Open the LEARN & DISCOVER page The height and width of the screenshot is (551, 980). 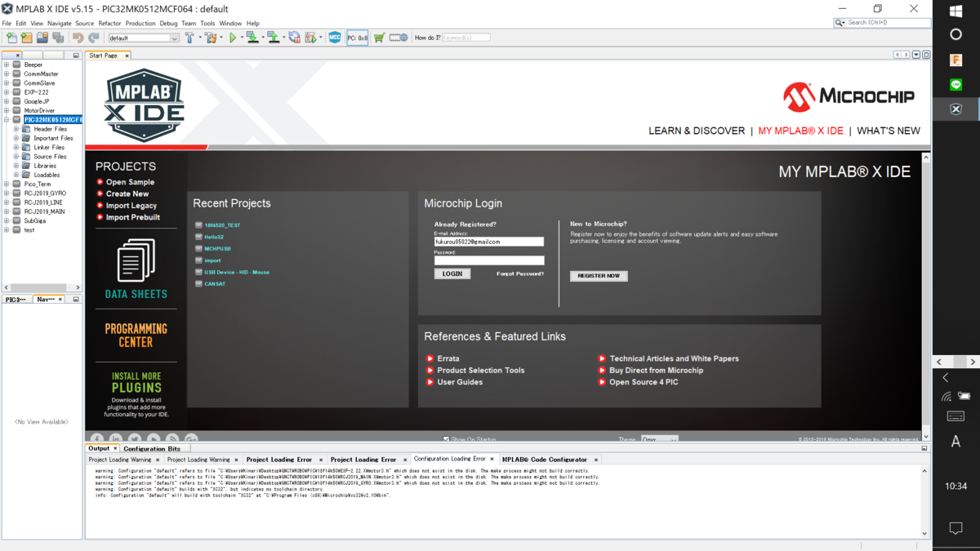[697, 131]
